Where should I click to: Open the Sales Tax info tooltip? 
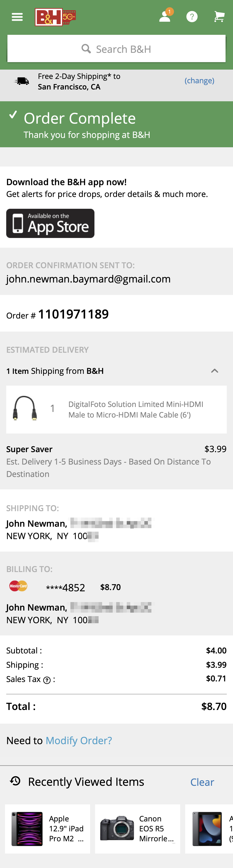coord(47,679)
